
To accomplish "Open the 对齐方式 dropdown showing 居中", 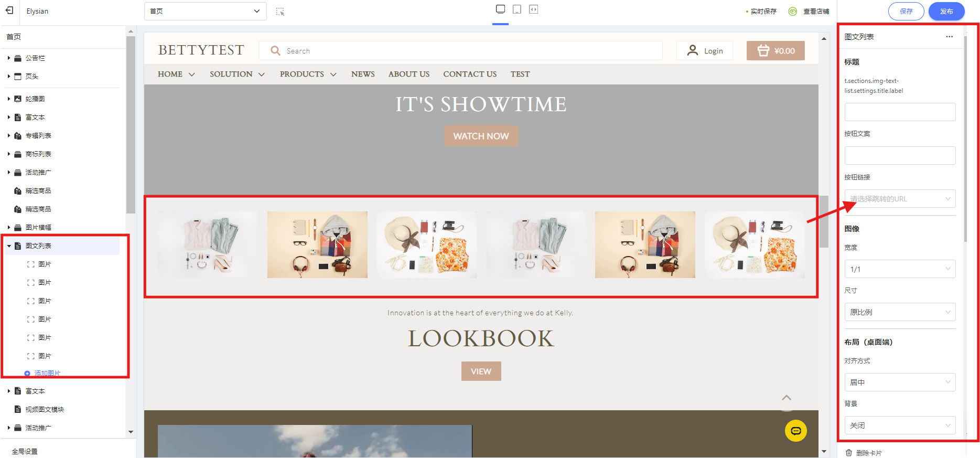I will pos(900,382).
